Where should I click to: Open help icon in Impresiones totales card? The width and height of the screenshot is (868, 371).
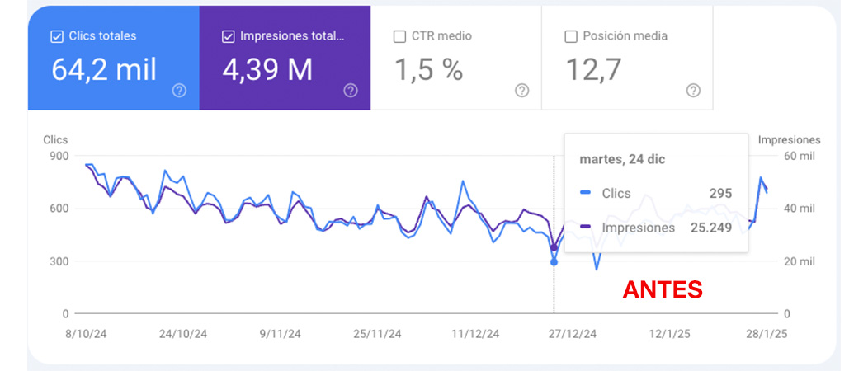click(351, 91)
